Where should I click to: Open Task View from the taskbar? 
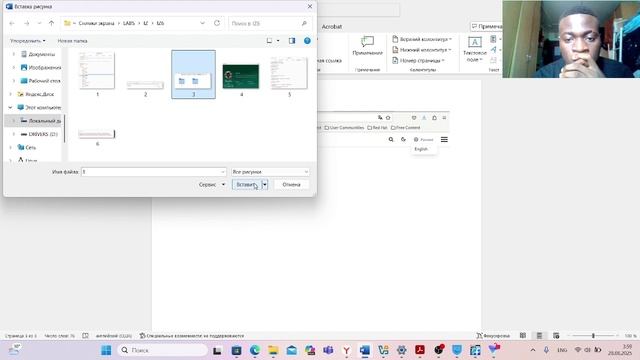click(x=217, y=350)
